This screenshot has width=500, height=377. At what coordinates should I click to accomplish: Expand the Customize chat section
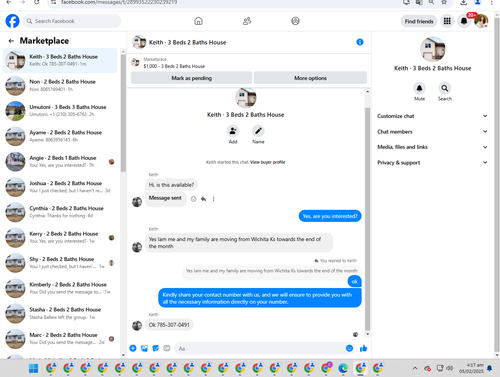click(x=432, y=116)
